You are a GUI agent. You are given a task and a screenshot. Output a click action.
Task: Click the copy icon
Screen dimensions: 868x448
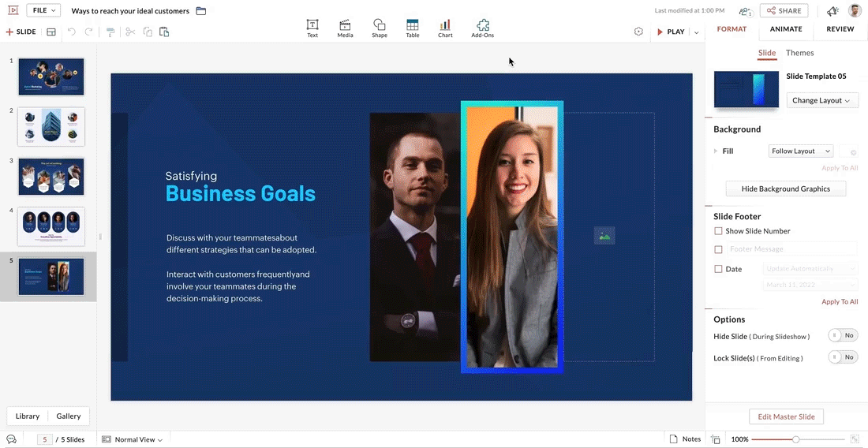click(148, 32)
